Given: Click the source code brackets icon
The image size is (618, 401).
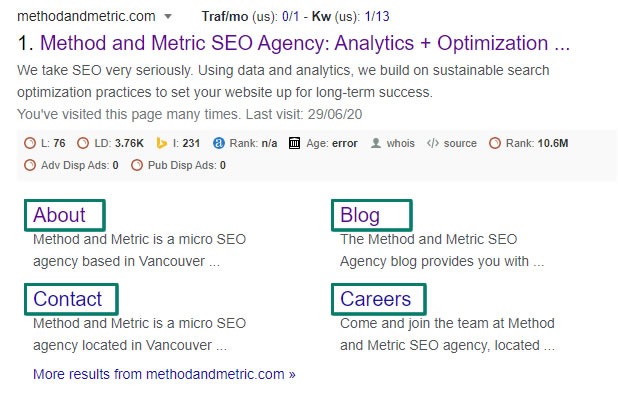Looking at the screenshot, I should point(433,143).
